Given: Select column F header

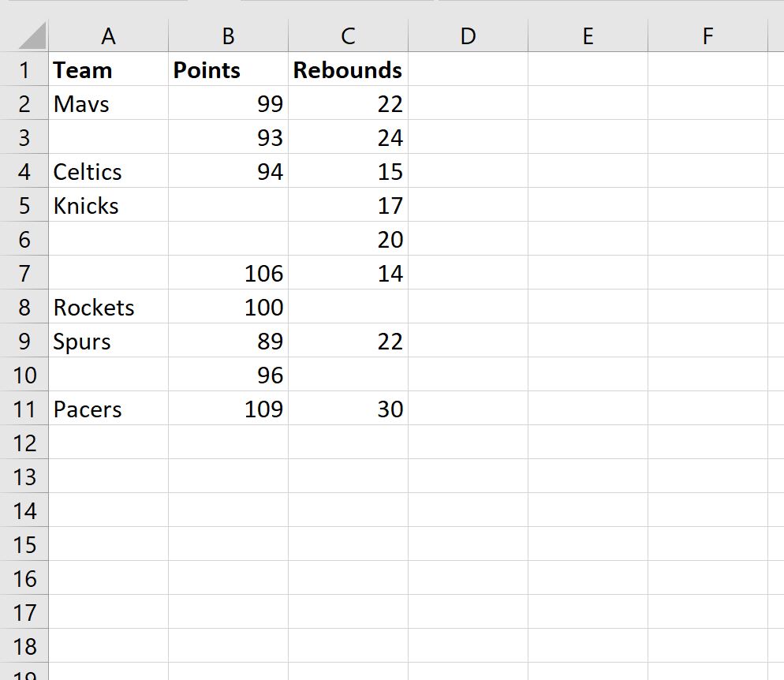Looking at the screenshot, I should click(x=707, y=36).
